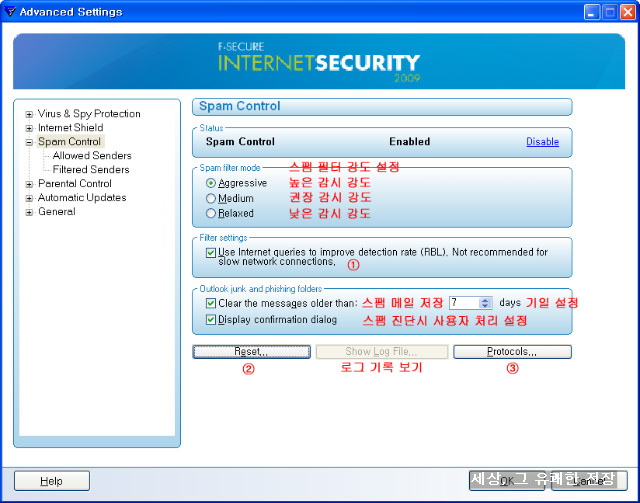Open Filtered Senders settings
Screen dimensions: 640x503
[x=91, y=169]
